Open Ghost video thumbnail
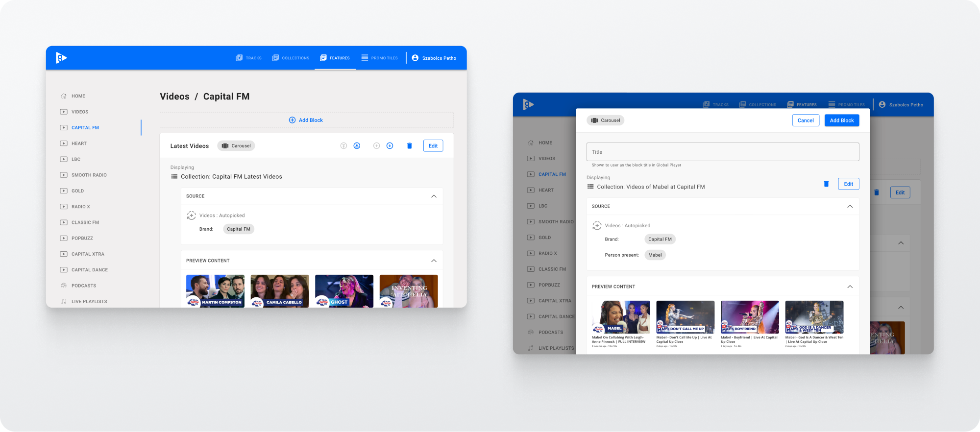 [x=344, y=291]
